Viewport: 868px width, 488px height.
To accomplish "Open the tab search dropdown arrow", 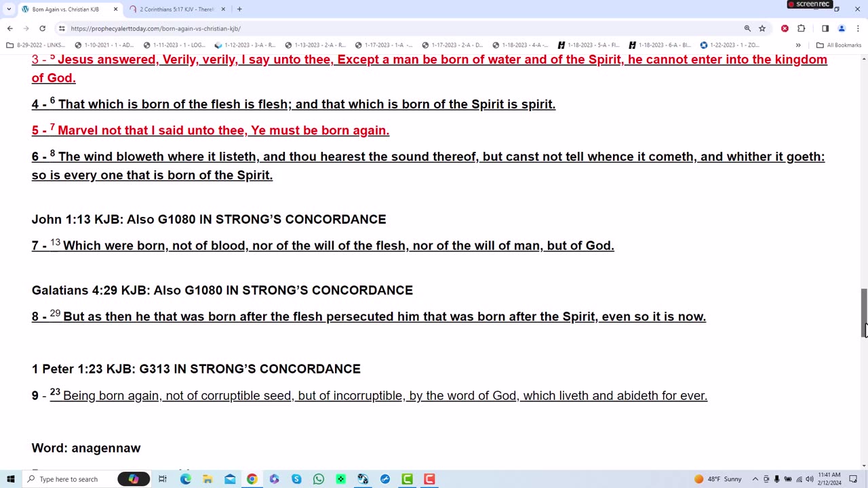I will (9, 9).
